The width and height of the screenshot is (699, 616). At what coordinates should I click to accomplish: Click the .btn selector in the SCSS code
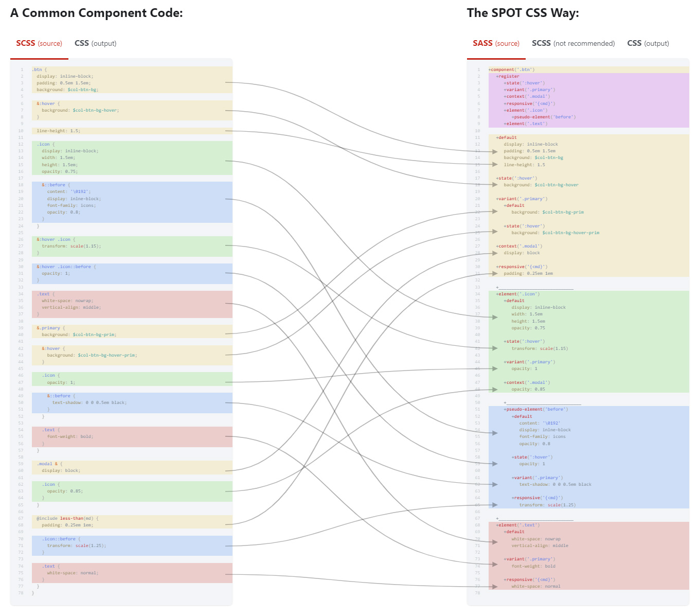click(36, 69)
